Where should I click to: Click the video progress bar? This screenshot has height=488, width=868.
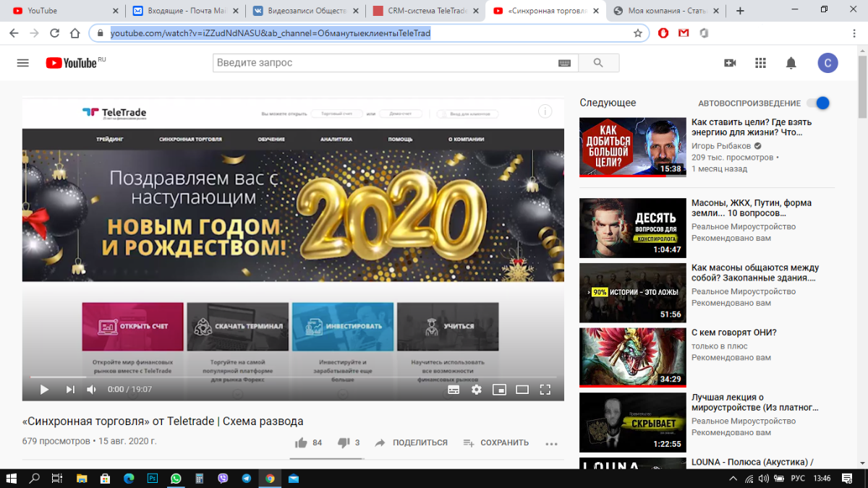click(x=293, y=377)
